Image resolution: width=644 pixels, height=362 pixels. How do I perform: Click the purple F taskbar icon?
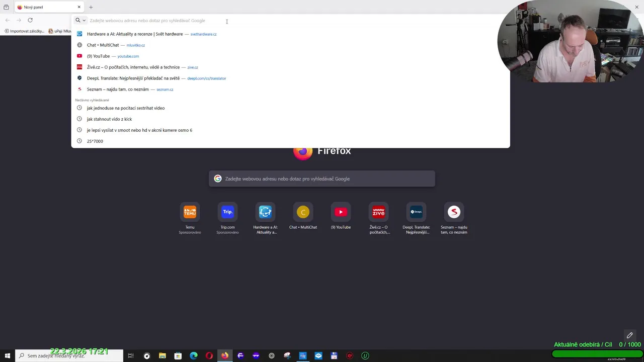click(x=240, y=356)
